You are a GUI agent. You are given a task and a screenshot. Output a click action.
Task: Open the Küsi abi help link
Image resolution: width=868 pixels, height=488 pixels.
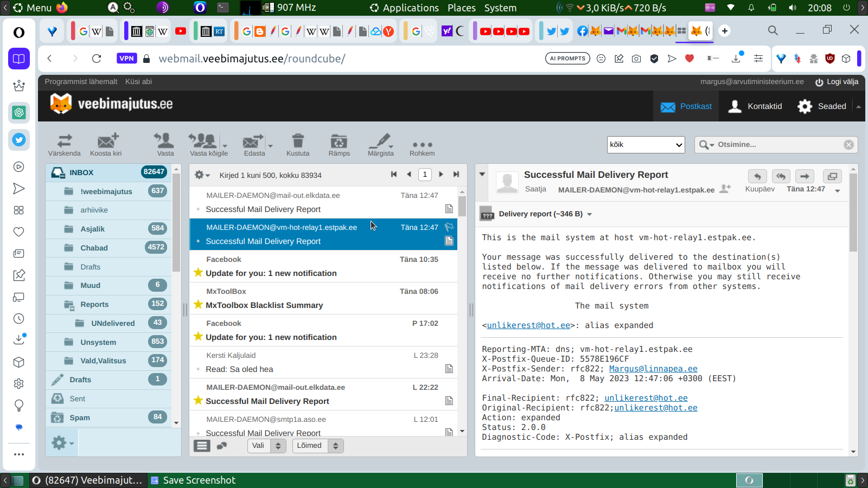pyautogui.click(x=138, y=81)
